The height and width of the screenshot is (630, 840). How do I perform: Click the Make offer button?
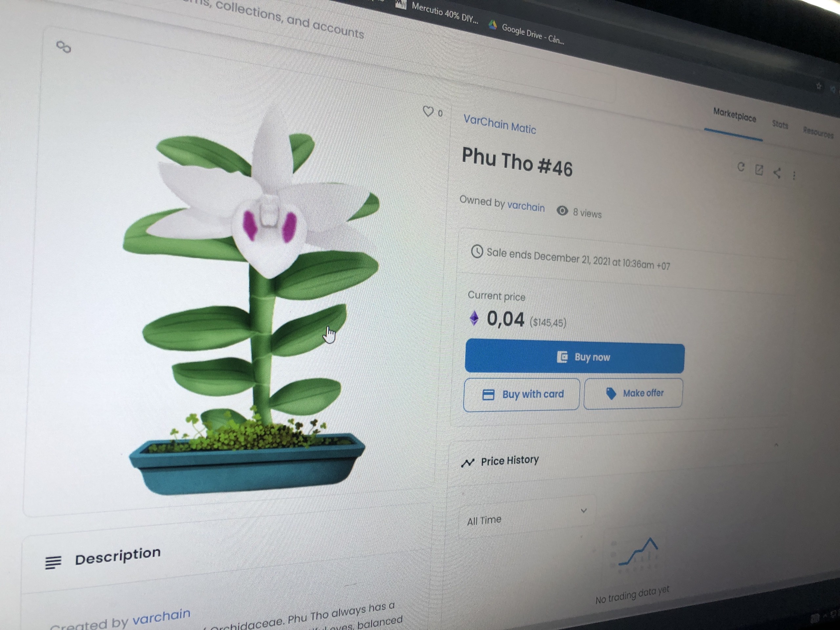point(633,393)
